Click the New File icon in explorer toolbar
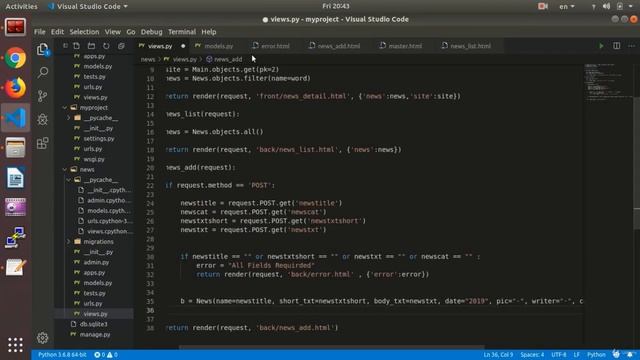The width and height of the screenshot is (640, 360). tap(77, 46)
